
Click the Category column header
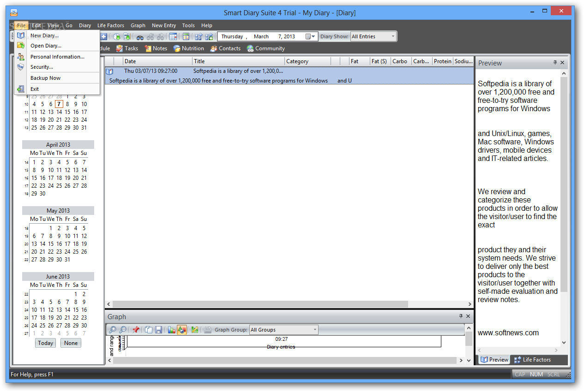point(308,61)
